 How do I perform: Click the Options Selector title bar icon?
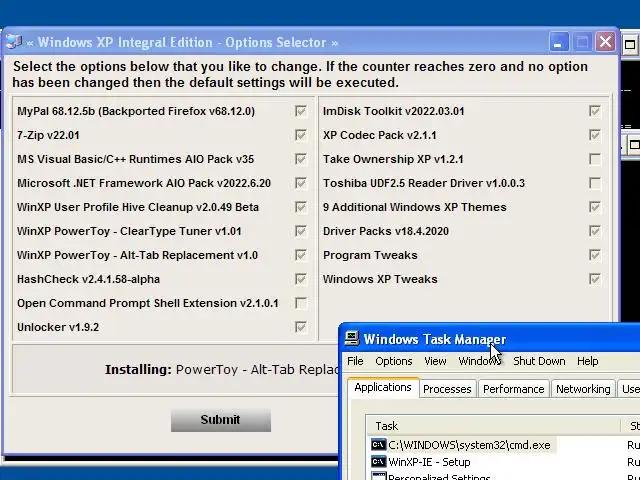[x=14, y=42]
